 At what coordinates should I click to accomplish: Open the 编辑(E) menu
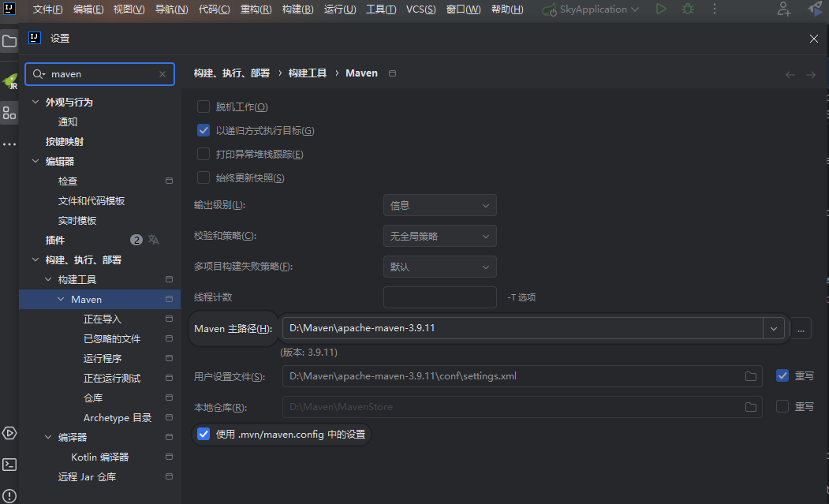point(88,9)
